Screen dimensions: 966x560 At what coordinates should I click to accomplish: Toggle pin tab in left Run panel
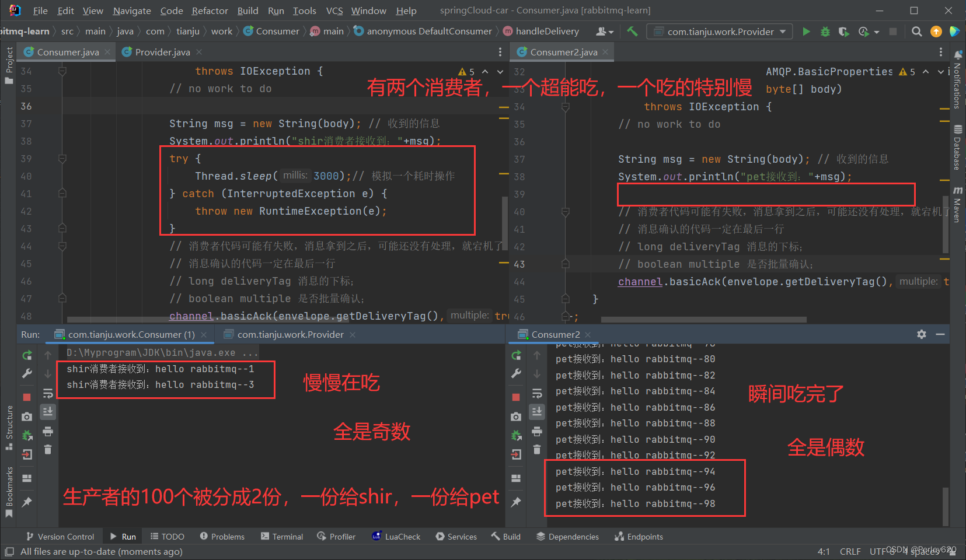(x=27, y=502)
